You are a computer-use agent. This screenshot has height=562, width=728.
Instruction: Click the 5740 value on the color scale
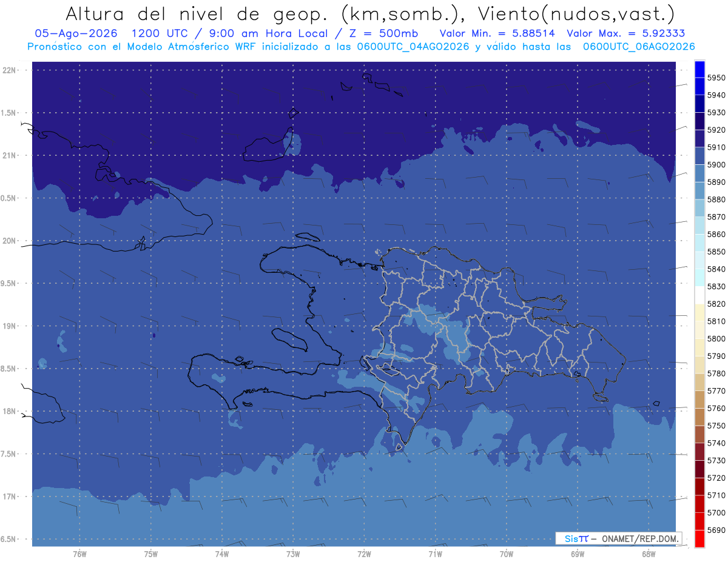click(x=716, y=443)
